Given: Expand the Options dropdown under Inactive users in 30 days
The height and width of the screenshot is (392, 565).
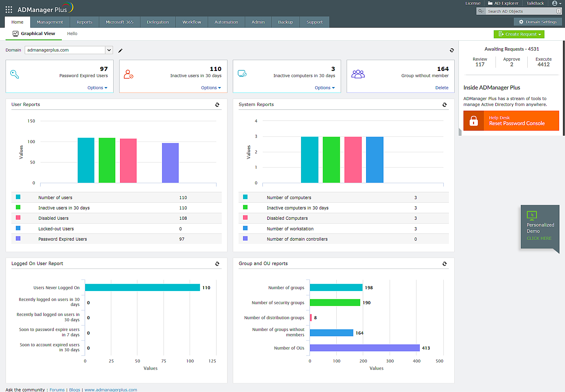Looking at the screenshot, I should coord(211,88).
